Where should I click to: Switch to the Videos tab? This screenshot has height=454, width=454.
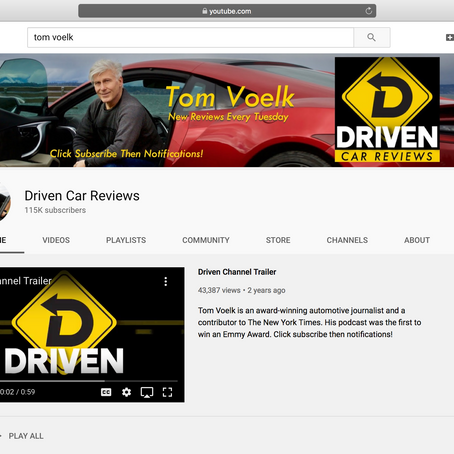coord(56,240)
